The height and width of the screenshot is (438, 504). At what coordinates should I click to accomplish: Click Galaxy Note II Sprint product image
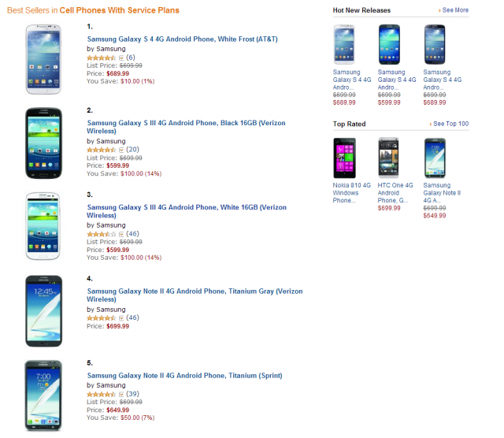tap(43, 395)
